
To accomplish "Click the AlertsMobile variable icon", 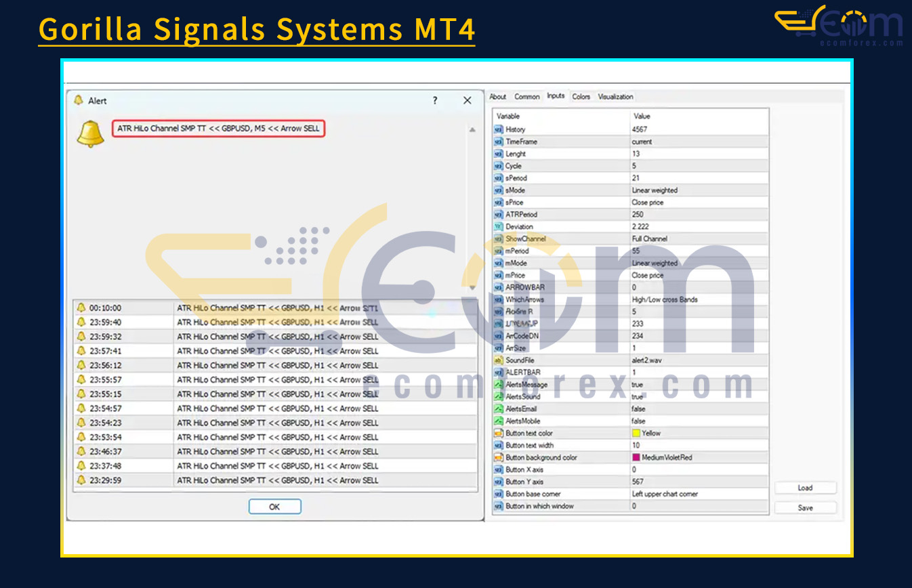I will [x=499, y=421].
